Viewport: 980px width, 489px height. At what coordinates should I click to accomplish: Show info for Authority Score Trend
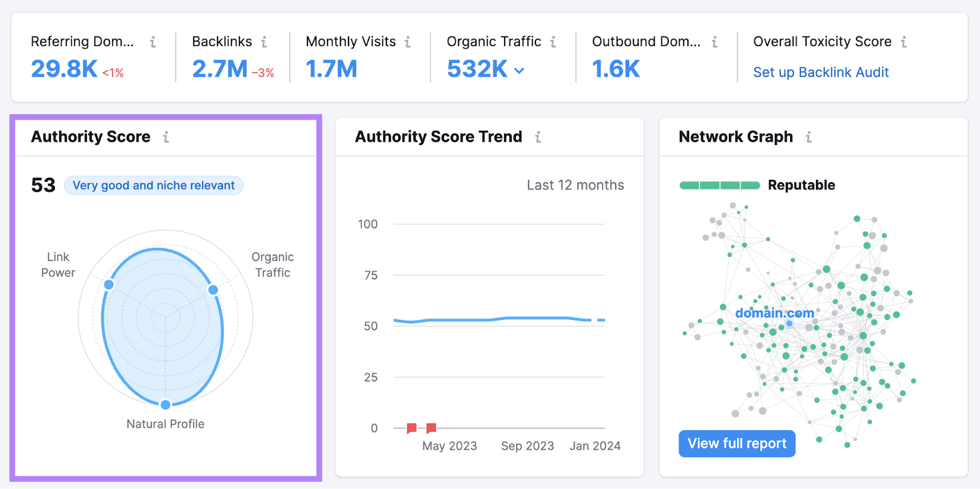tap(538, 137)
